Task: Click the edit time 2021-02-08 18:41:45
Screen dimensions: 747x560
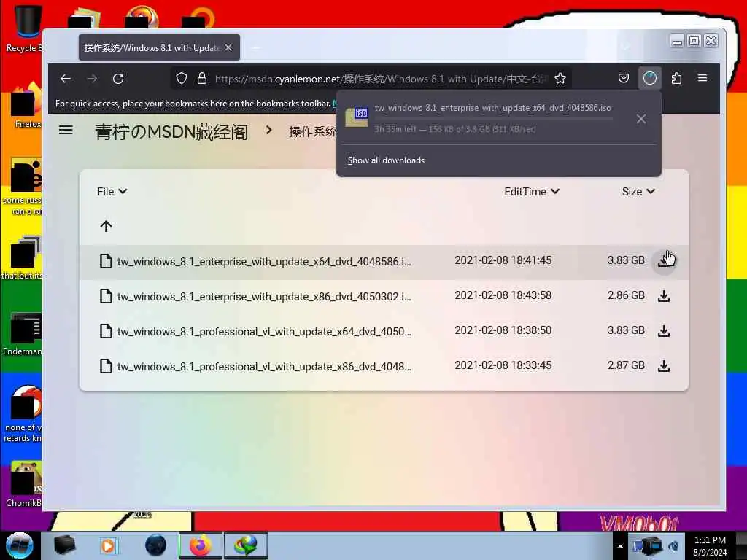Action: [503, 260]
